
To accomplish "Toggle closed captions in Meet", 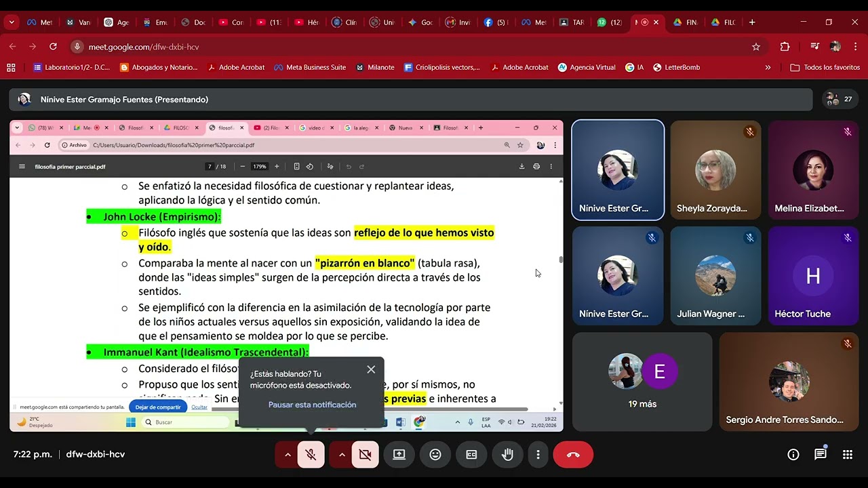I will pos(471,454).
